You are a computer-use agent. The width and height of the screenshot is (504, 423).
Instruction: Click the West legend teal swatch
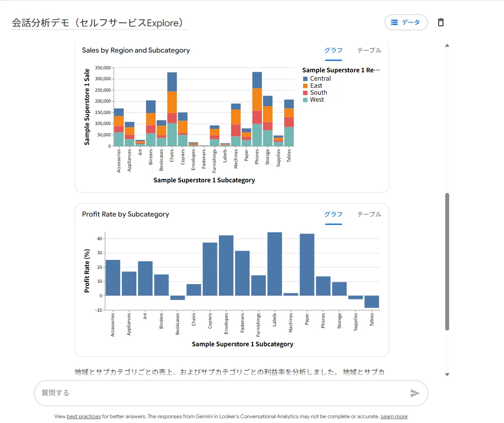[305, 100]
